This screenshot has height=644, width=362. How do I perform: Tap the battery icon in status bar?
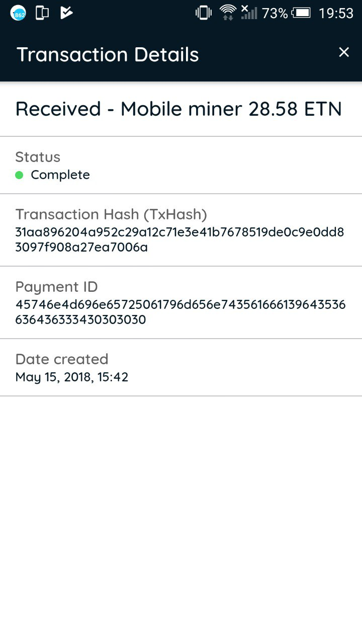[x=301, y=13]
